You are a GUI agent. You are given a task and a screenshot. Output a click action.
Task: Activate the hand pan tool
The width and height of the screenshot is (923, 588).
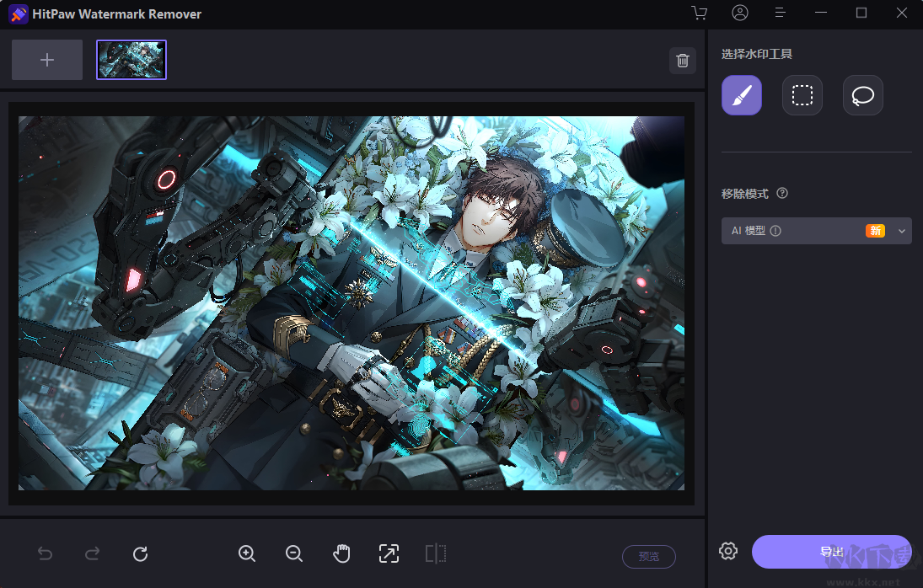[x=341, y=553]
